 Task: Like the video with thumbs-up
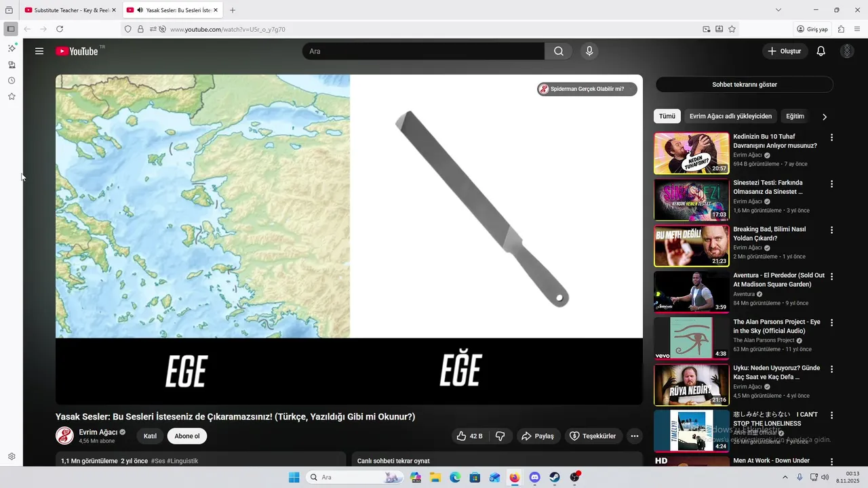tap(469, 436)
